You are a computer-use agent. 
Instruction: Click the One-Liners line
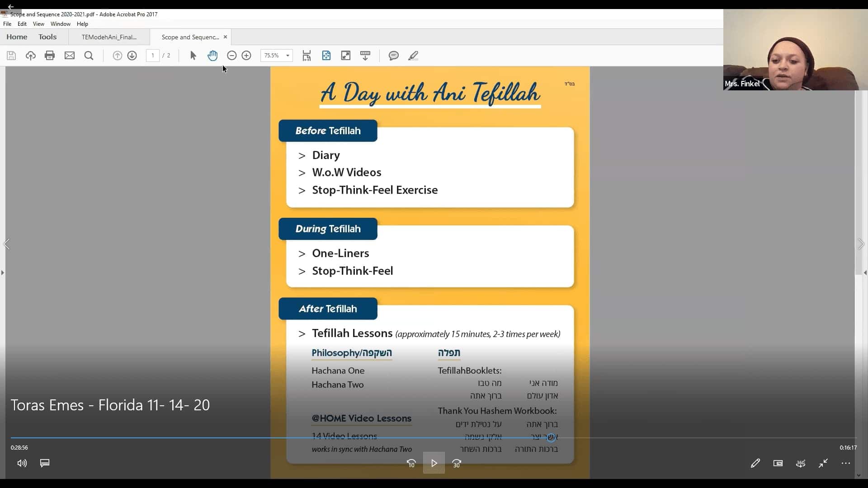pyautogui.click(x=340, y=253)
